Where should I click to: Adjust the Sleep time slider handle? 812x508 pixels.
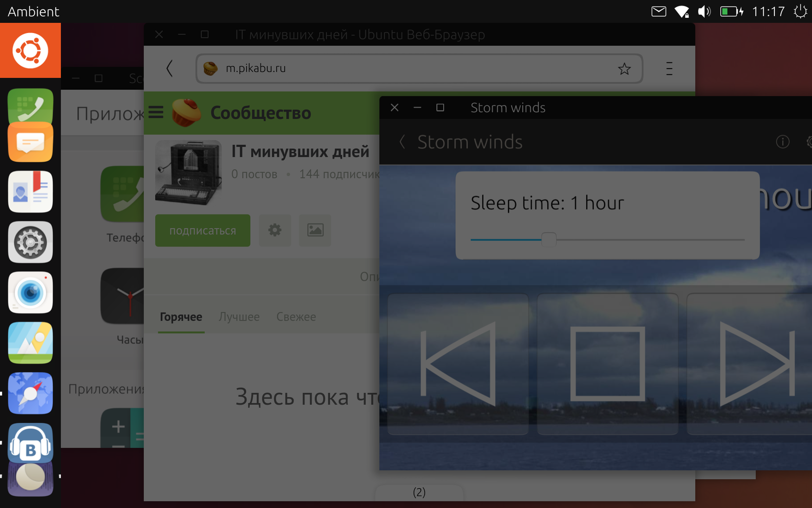[x=549, y=239]
